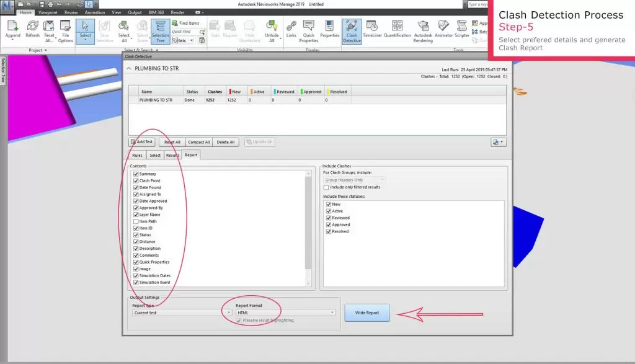Open the Viewpoint ribbon tab
Screen dimensions: 635x364
pos(47,12)
